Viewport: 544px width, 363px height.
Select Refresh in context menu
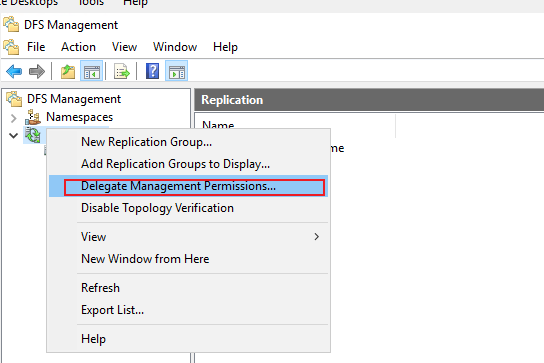pyautogui.click(x=188, y=288)
